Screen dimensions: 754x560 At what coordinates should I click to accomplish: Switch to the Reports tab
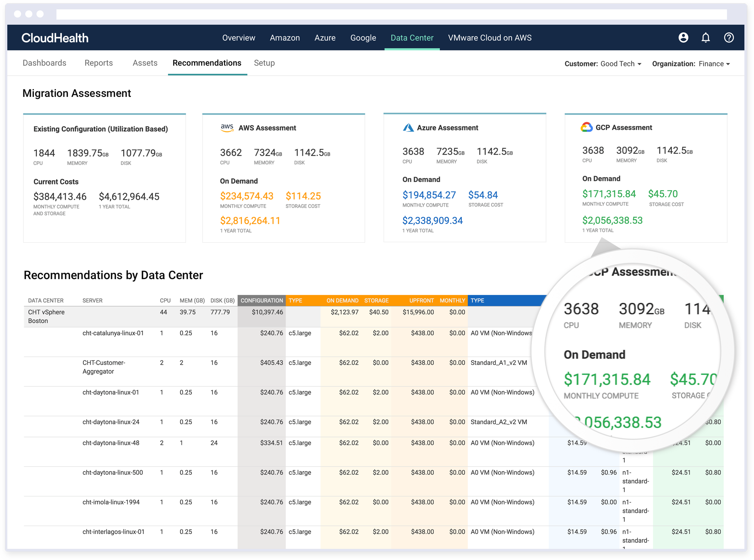click(99, 63)
